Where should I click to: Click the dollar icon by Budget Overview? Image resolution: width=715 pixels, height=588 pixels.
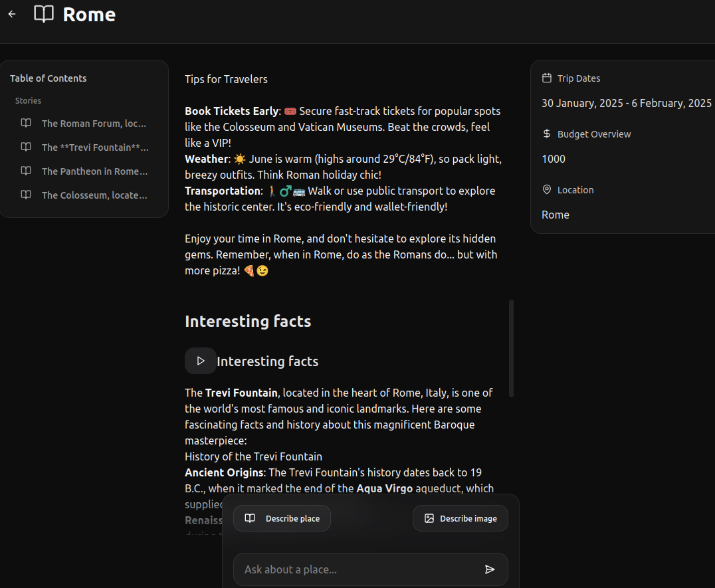tap(547, 134)
